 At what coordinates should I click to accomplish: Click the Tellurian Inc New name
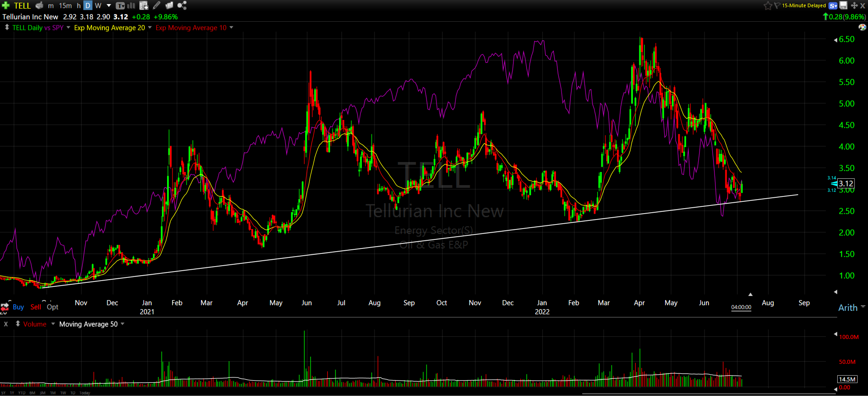pyautogui.click(x=30, y=17)
